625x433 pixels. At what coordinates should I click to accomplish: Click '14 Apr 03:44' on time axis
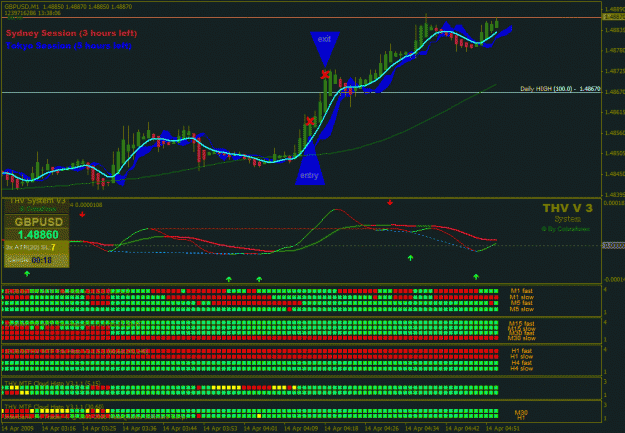[x=180, y=429]
